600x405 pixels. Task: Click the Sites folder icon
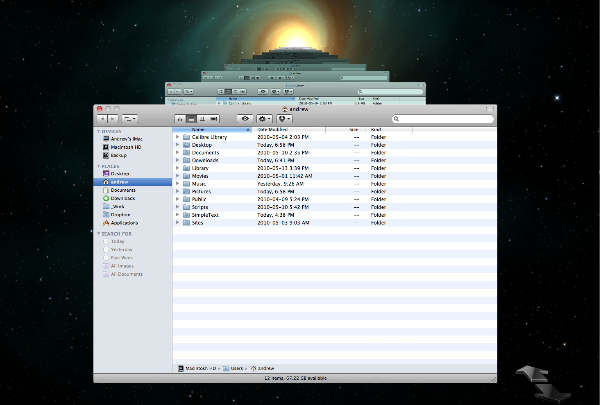186,222
